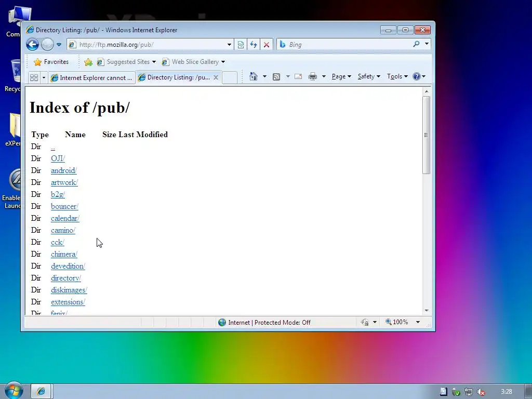The height and width of the screenshot is (399, 532).
Task: Click the vertical scrollbar thumb
Action: click(426, 135)
